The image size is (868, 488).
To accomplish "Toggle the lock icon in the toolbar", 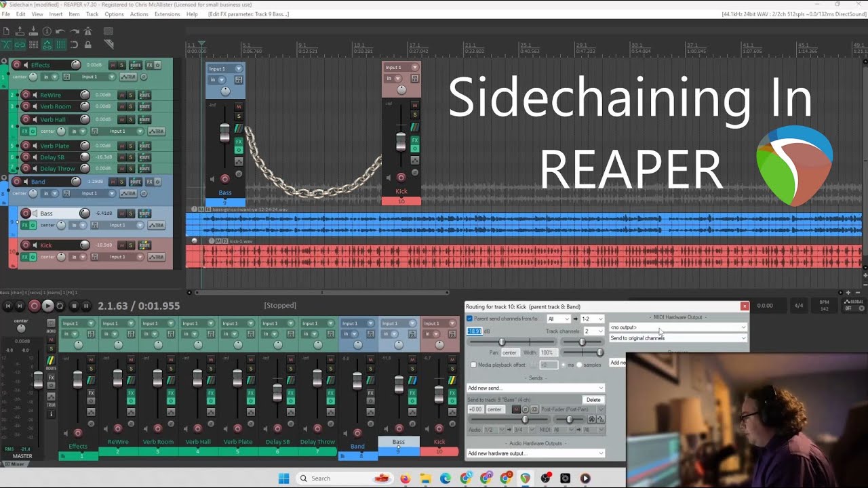I will (87, 45).
